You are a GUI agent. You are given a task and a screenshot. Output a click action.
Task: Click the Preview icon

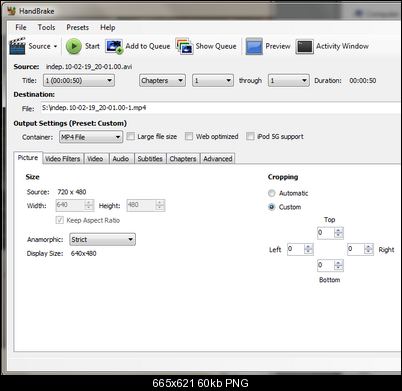(254, 46)
